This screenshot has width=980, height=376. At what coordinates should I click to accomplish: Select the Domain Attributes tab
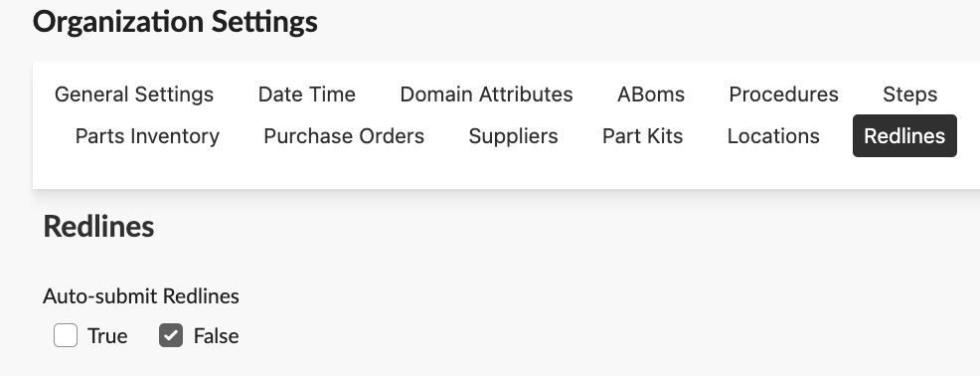[x=486, y=94]
